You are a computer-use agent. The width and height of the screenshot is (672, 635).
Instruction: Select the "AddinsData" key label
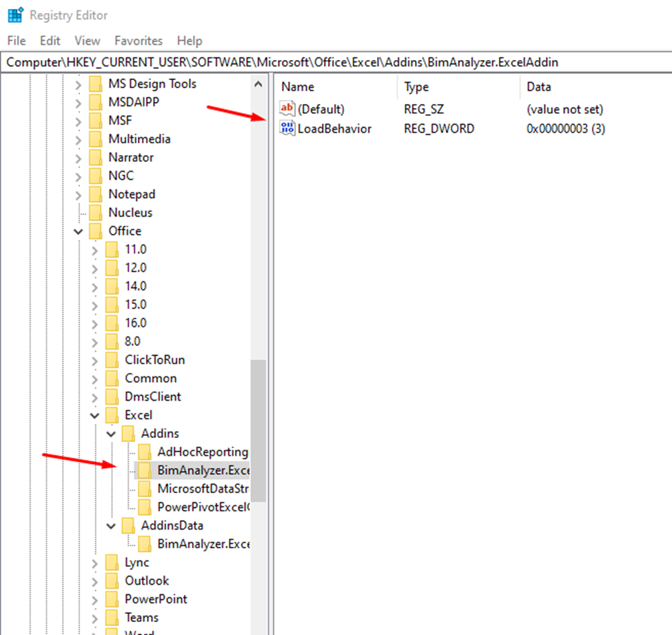tap(172, 525)
